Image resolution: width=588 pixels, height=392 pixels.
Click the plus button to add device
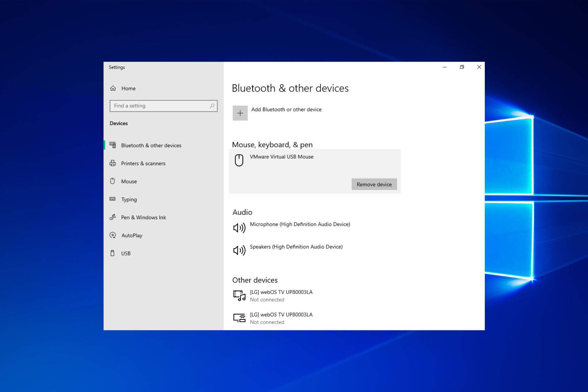pos(240,113)
